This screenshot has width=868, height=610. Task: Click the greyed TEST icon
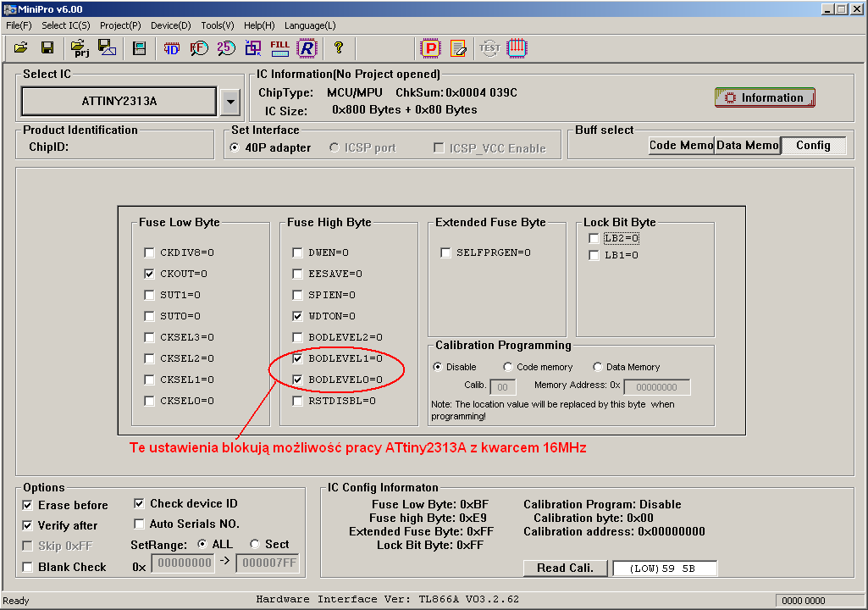click(x=489, y=48)
